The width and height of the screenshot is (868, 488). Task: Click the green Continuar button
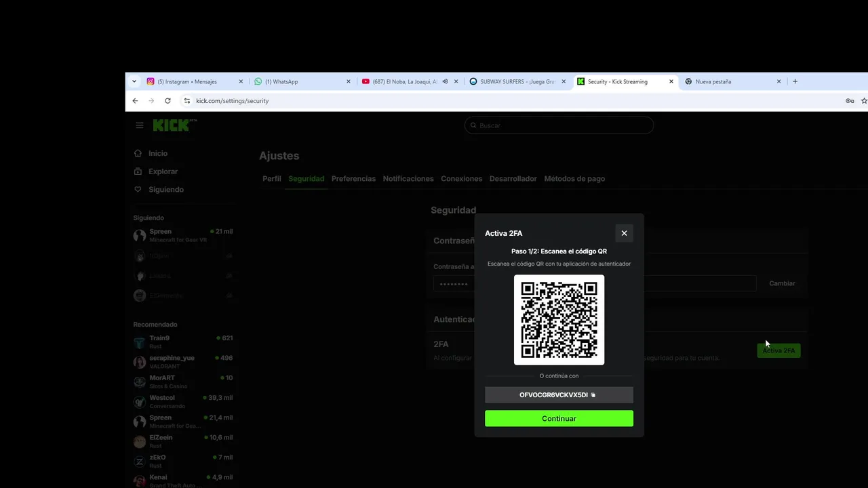[x=559, y=418]
